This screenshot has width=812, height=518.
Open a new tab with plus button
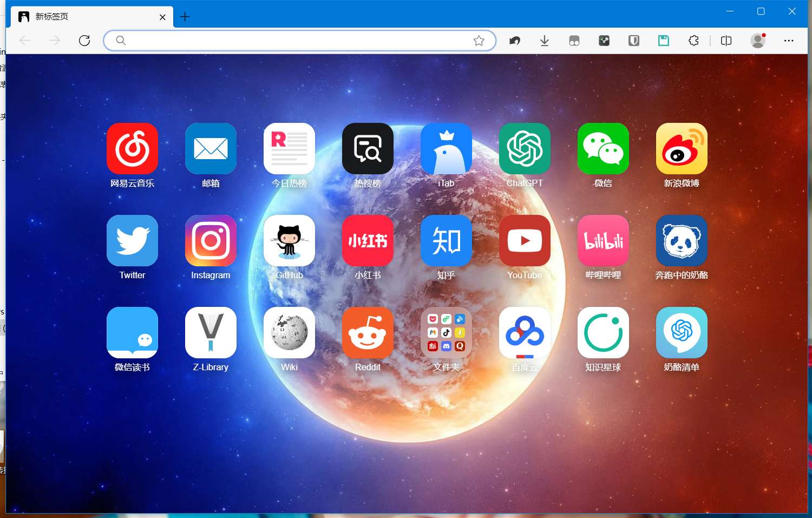point(185,17)
